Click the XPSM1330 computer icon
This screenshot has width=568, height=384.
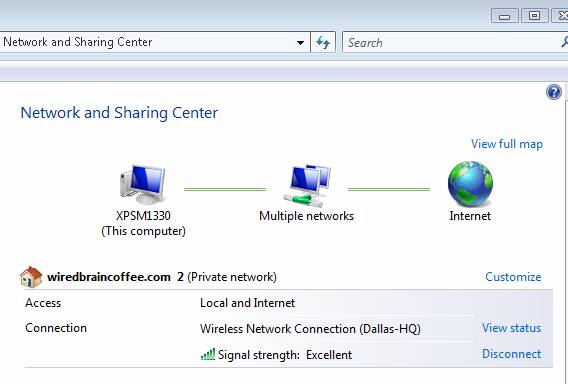click(x=143, y=184)
